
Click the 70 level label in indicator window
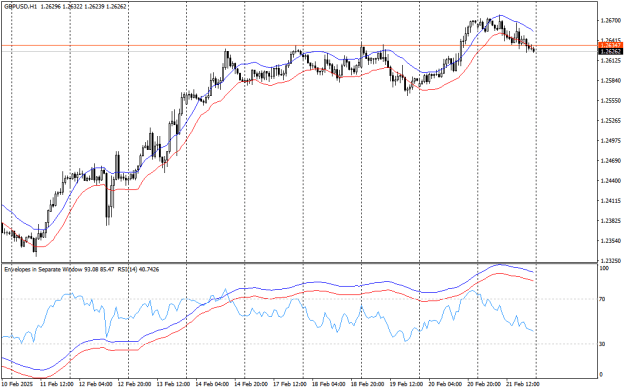pos(603,299)
